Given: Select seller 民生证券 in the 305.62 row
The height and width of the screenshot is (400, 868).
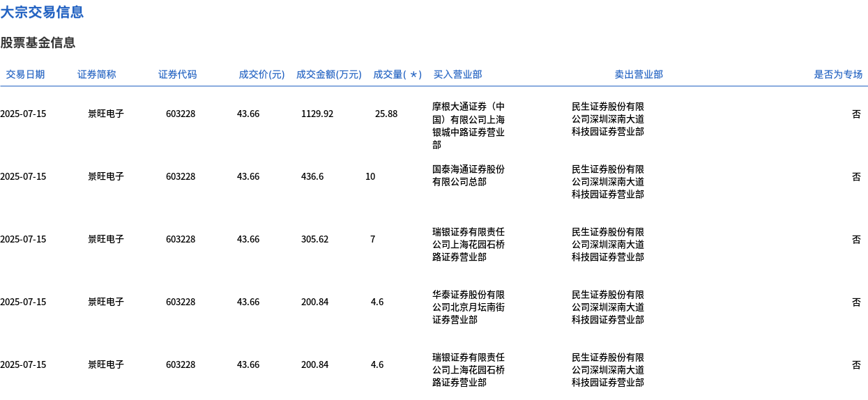Looking at the screenshot, I should 608,245.
